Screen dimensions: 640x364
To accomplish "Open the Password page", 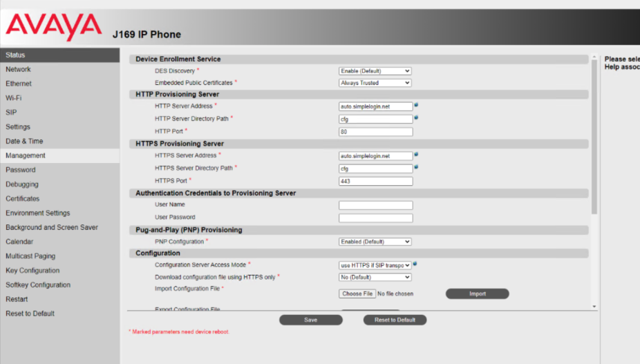I will coord(60,170).
